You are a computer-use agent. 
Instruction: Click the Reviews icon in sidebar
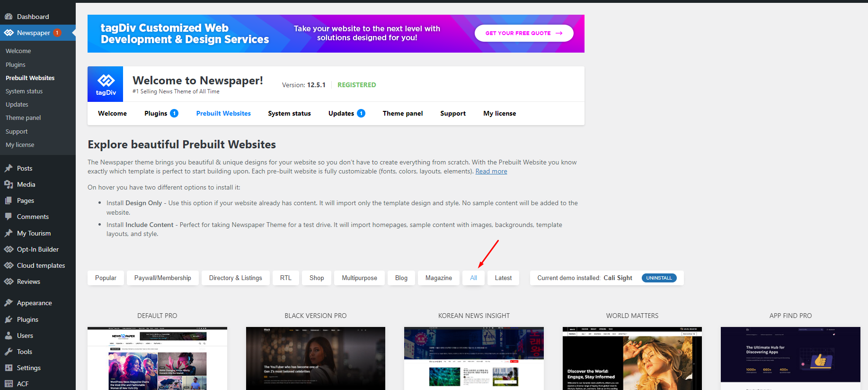tap(9, 281)
